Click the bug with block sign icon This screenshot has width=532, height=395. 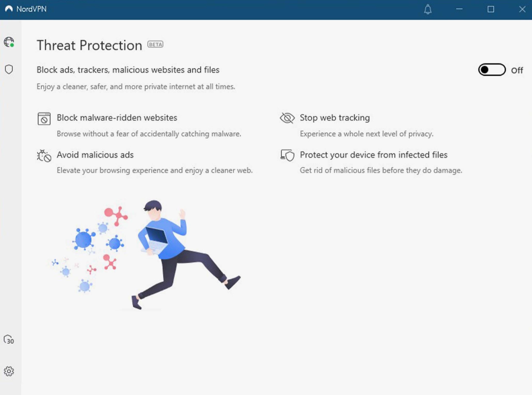point(44,156)
